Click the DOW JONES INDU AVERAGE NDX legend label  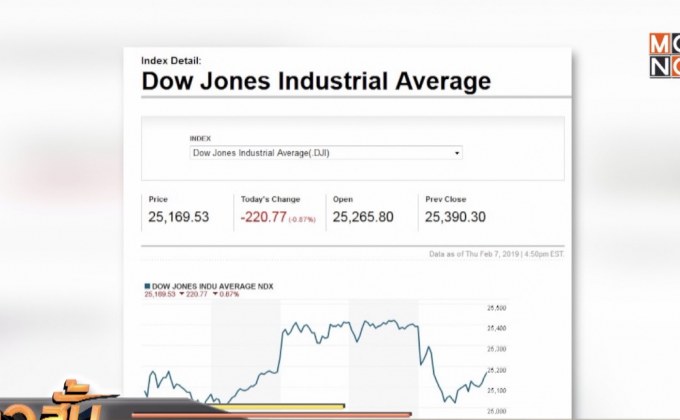pos(212,286)
